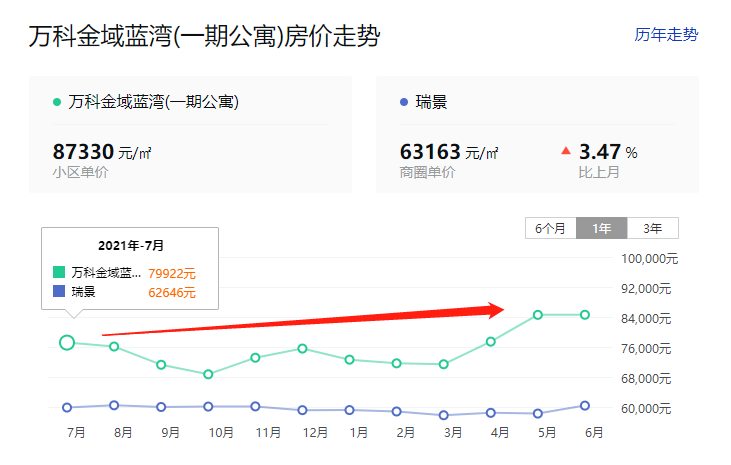The height and width of the screenshot is (465, 731).
Task: Click the blue 瑞景 October data point
Action: [x=208, y=407]
